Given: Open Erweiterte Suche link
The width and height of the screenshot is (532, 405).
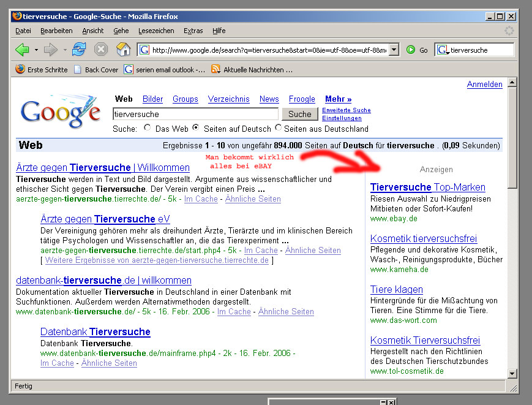Looking at the screenshot, I should (347, 110).
